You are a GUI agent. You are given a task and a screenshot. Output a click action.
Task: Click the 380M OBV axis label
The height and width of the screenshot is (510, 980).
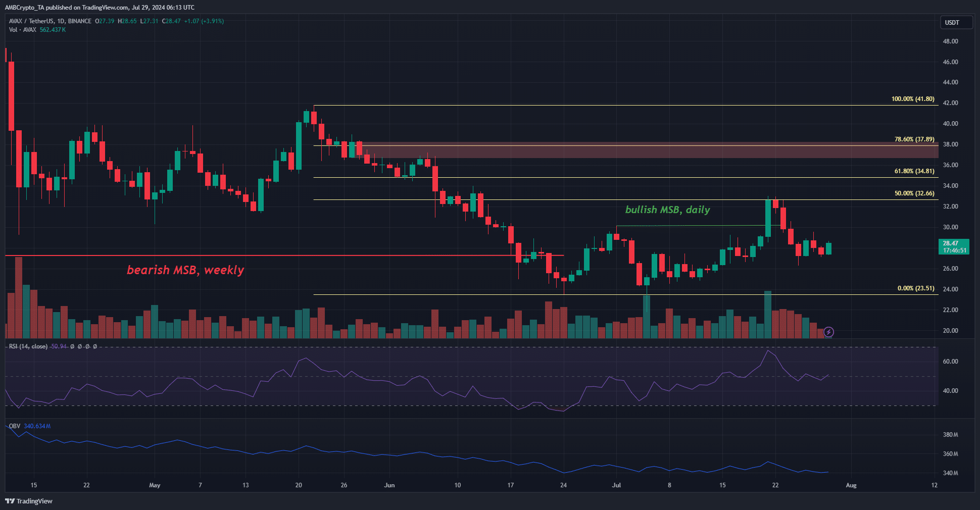[x=950, y=435]
